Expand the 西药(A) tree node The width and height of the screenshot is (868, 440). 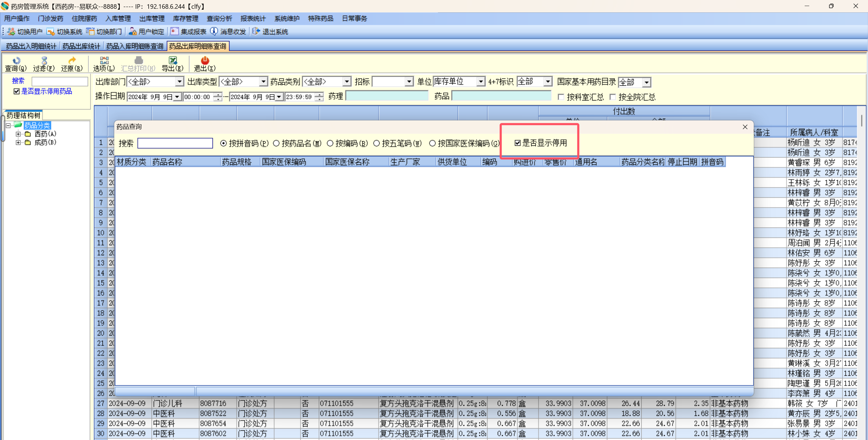[x=18, y=134]
